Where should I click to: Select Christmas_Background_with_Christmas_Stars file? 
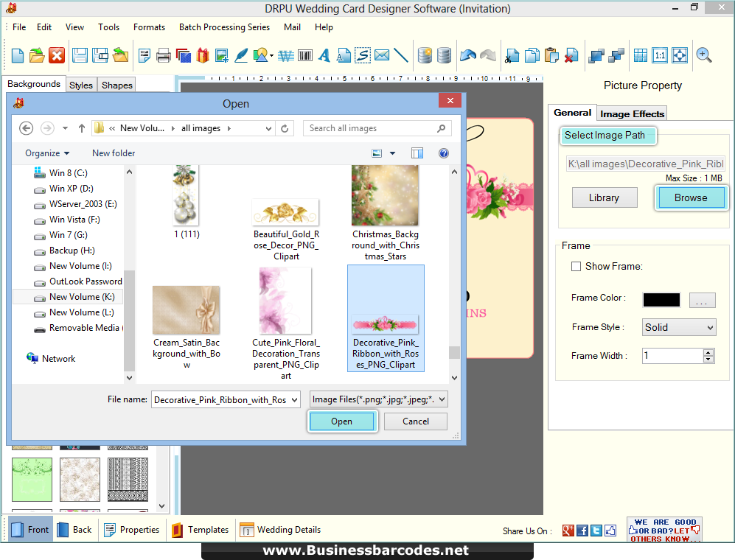click(386, 213)
